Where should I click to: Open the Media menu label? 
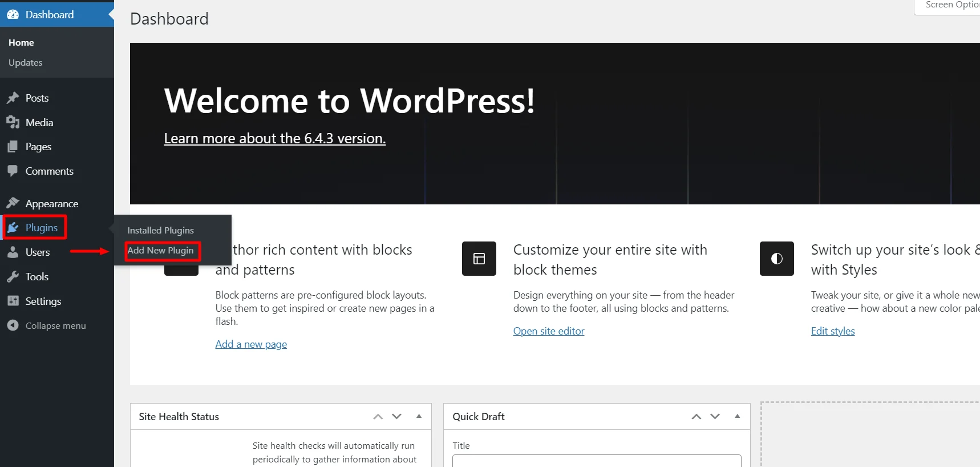39,123
